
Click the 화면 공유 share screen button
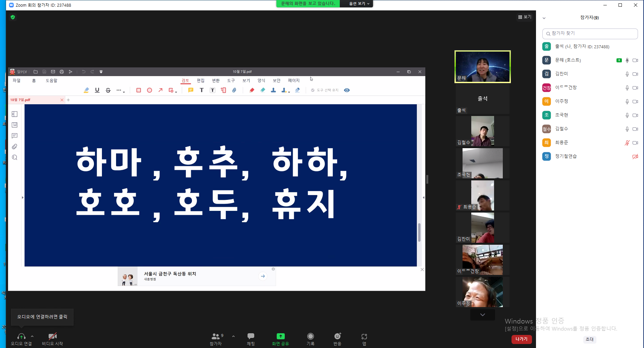pyautogui.click(x=280, y=339)
